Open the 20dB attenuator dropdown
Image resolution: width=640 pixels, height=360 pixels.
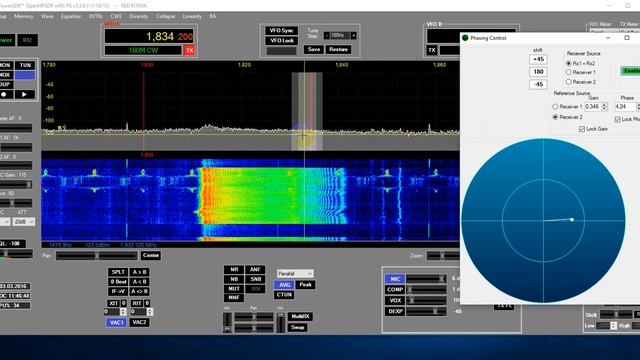(x=23, y=222)
